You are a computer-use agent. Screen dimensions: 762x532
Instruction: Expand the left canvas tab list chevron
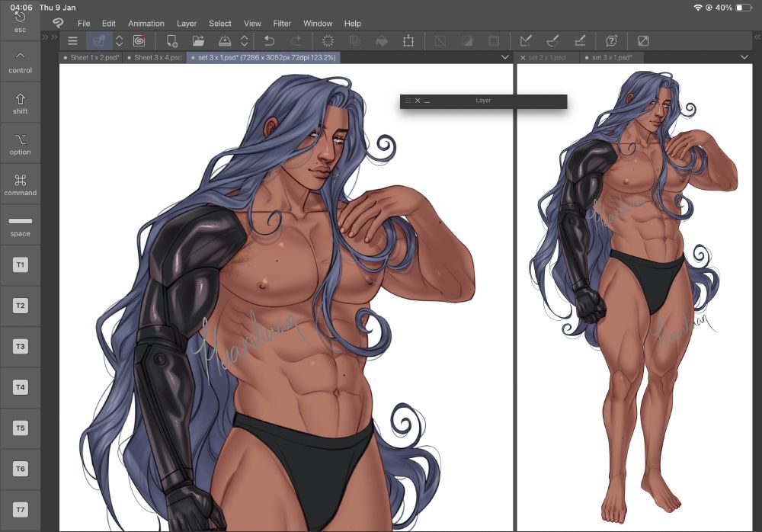[505, 57]
